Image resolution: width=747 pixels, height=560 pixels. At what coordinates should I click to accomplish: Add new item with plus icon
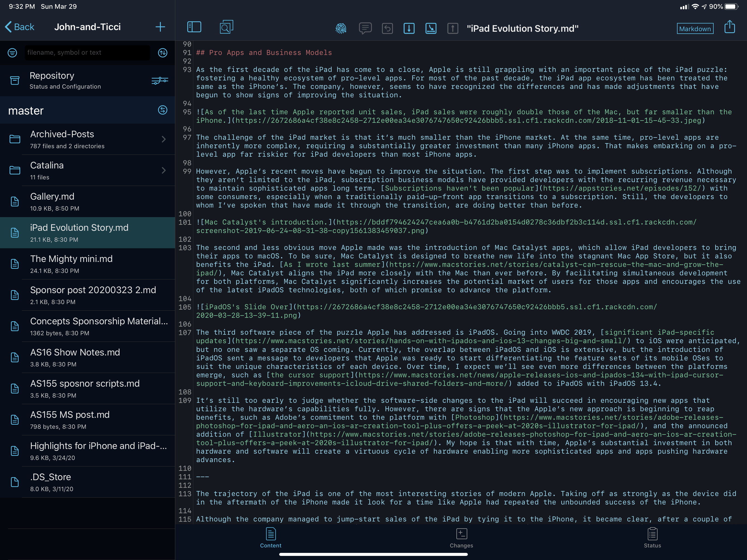(161, 27)
